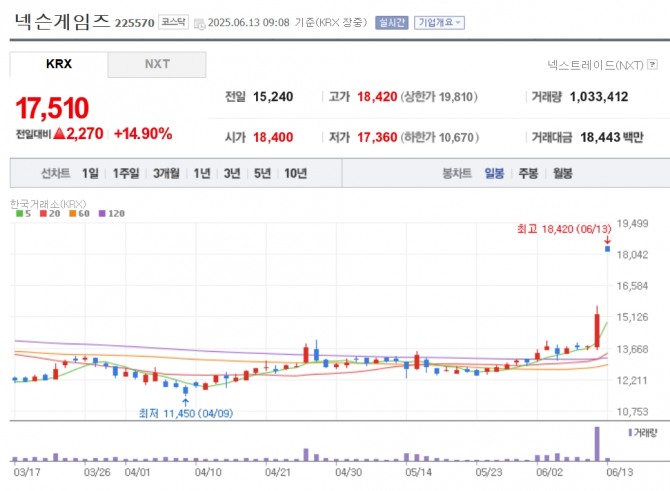Click the red up-arrow price change indicator
The height and width of the screenshot is (491, 670).
point(60,134)
